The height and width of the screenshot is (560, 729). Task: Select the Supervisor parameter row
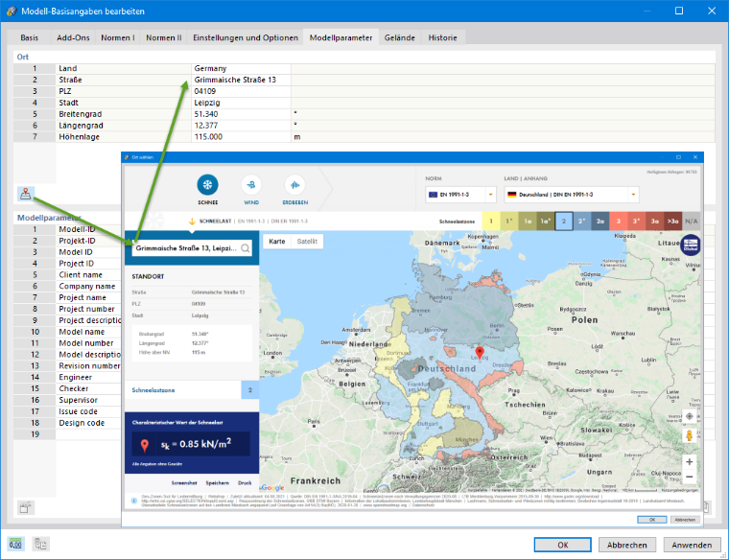click(x=67, y=400)
